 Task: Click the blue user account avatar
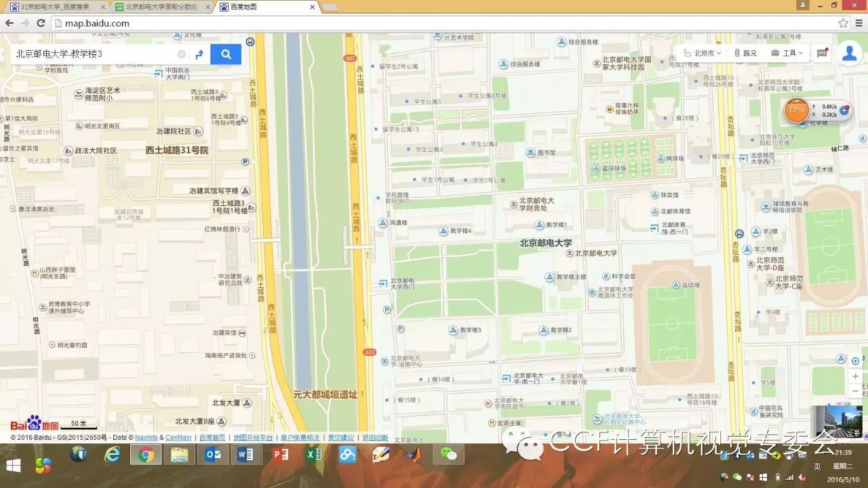click(x=849, y=54)
